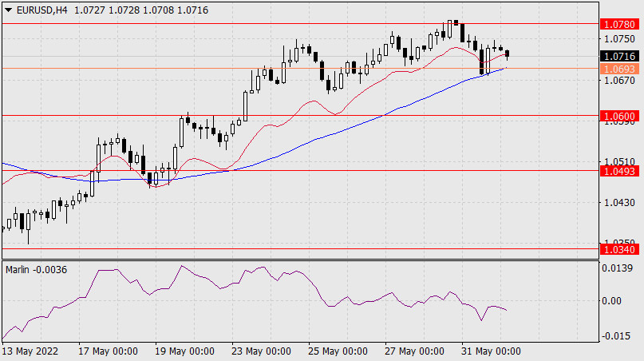Select the orange 1.0693 level label

pos(619,69)
